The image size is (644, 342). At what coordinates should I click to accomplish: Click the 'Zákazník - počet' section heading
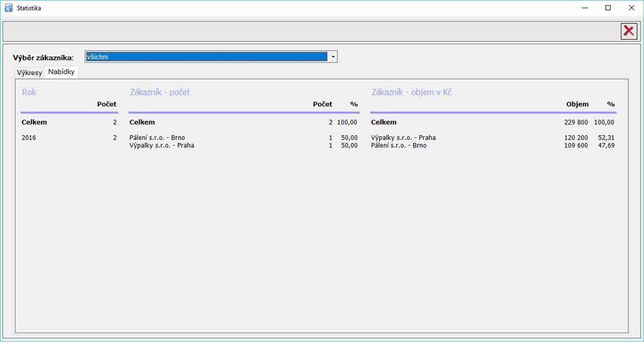(x=160, y=92)
